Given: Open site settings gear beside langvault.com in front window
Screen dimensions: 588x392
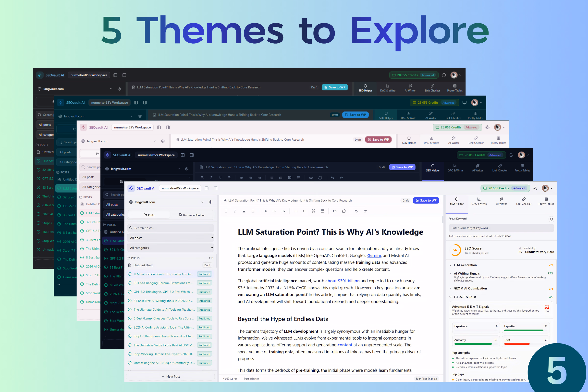Looking at the screenshot, I should tap(210, 202).
